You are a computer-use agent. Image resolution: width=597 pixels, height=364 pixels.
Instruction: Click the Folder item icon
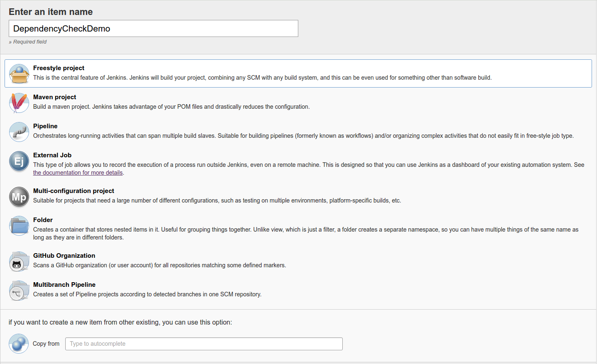tap(19, 226)
